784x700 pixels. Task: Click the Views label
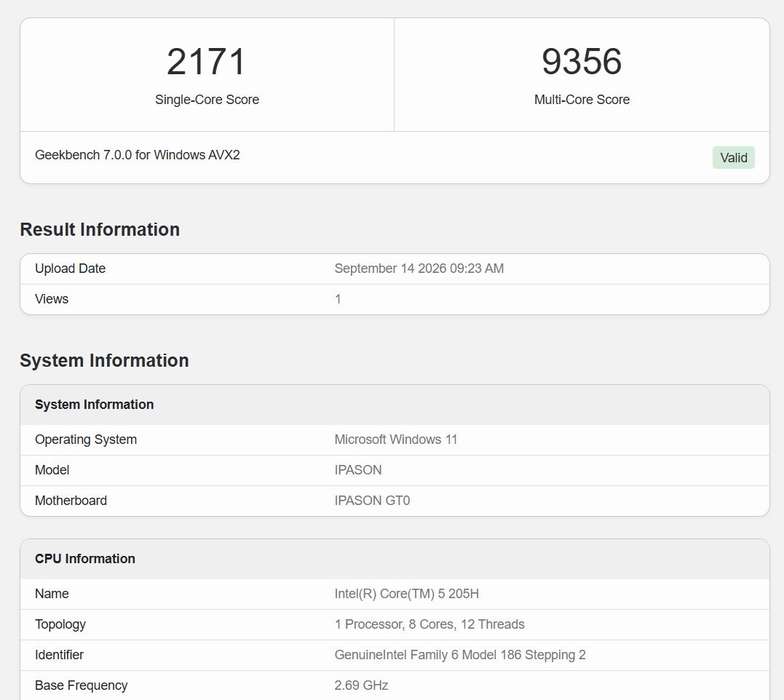tap(52, 299)
